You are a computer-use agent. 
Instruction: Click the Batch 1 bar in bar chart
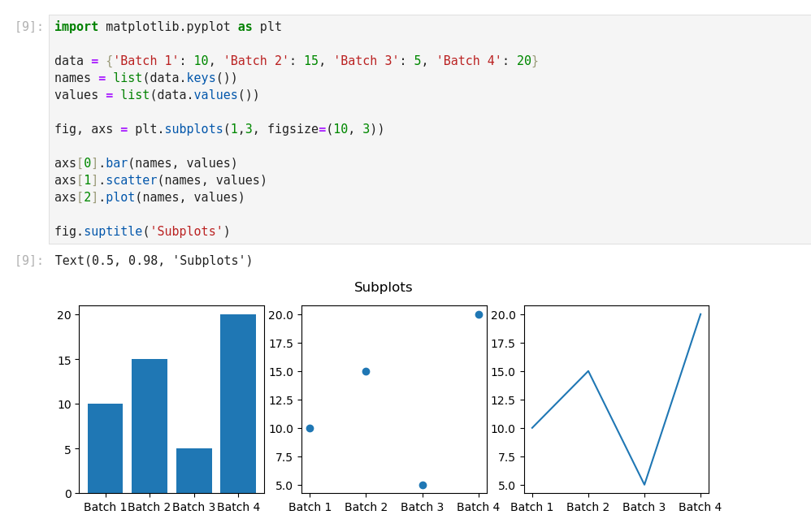pyautogui.click(x=105, y=448)
